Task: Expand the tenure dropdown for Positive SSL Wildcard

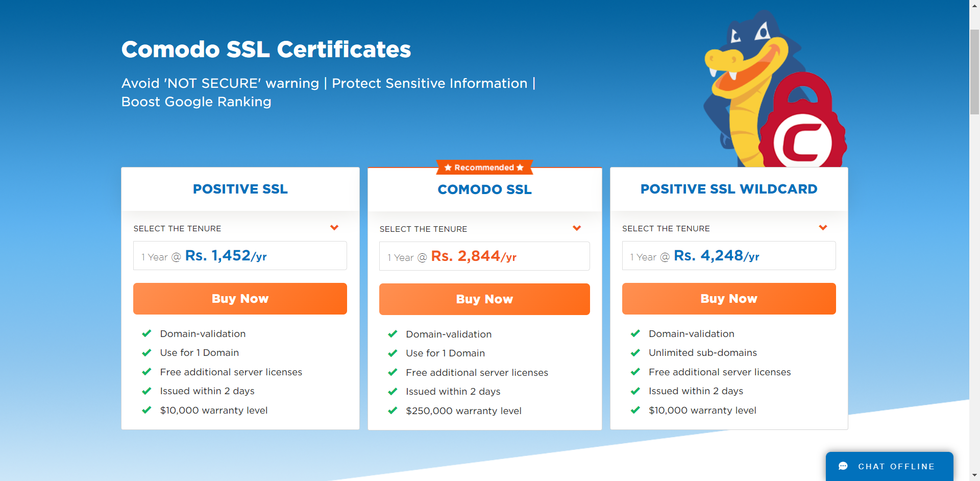Action: tap(823, 228)
